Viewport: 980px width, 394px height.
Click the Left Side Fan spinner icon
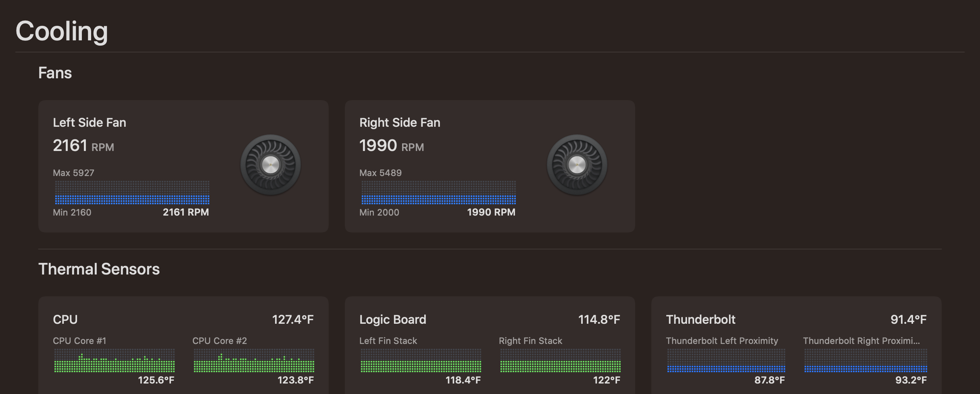(x=269, y=164)
